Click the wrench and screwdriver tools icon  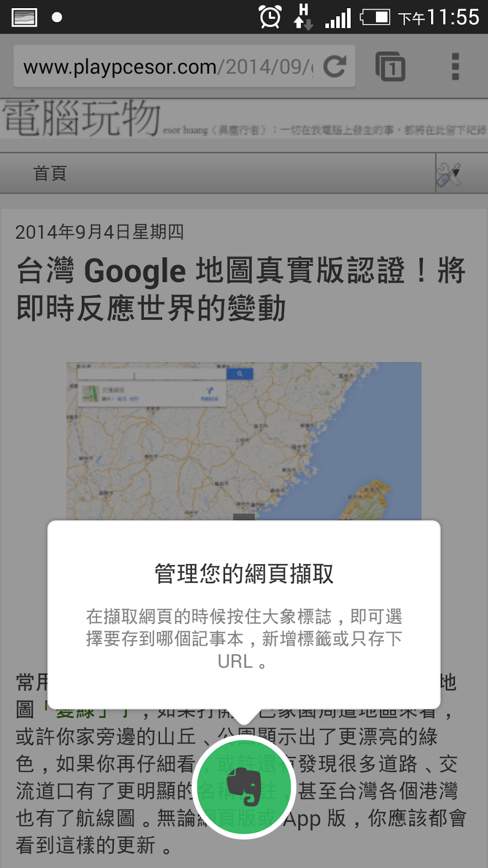click(449, 174)
